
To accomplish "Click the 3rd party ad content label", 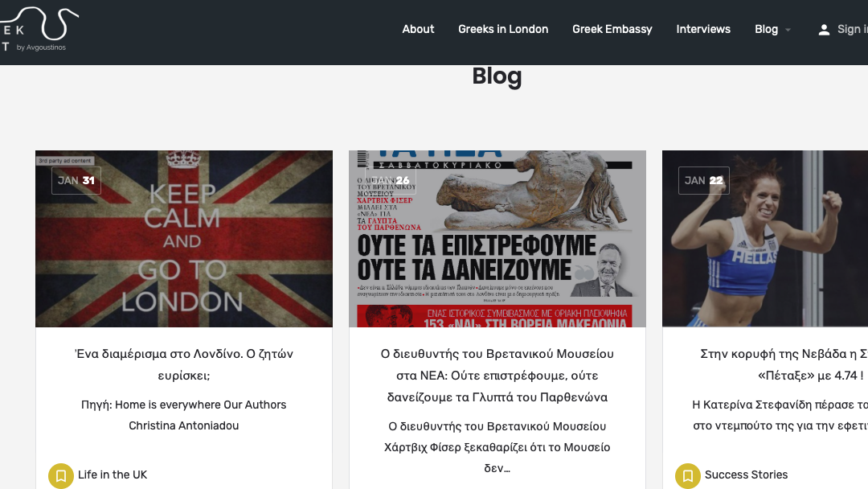I will pos(65,161).
